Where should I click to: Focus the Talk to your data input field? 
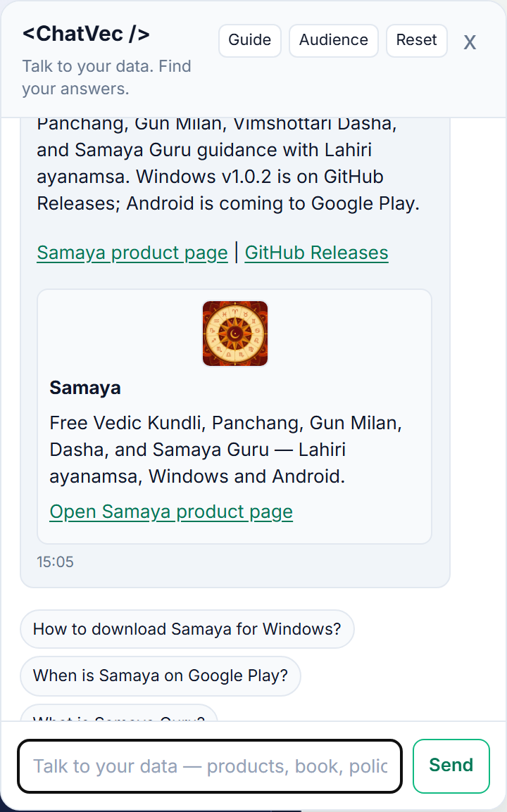click(x=210, y=766)
